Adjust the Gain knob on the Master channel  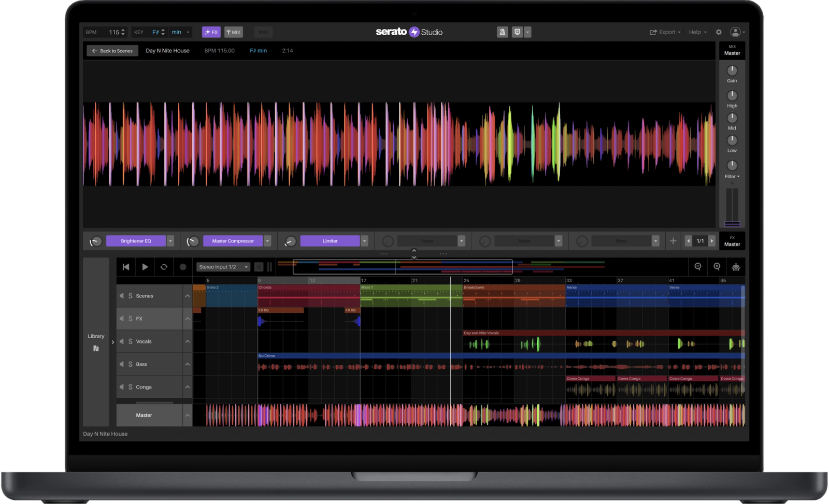pyautogui.click(x=732, y=71)
